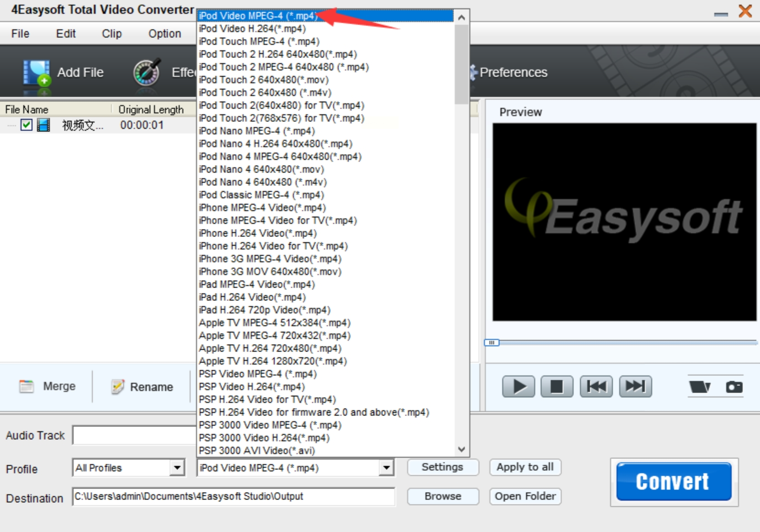Click the Original Length column header
760x532 pixels.
(x=154, y=109)
